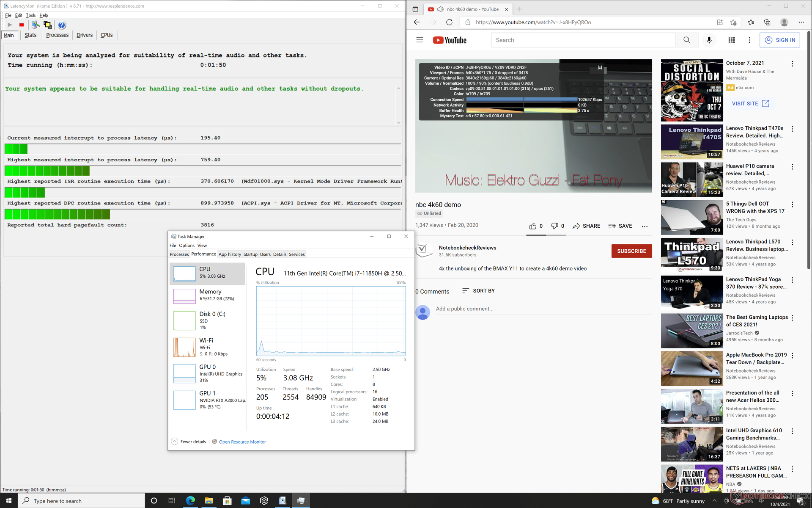The height and width of the screenshot is (508, 812).
Task: Open Task View on taskbar
Action: point(172,501)
